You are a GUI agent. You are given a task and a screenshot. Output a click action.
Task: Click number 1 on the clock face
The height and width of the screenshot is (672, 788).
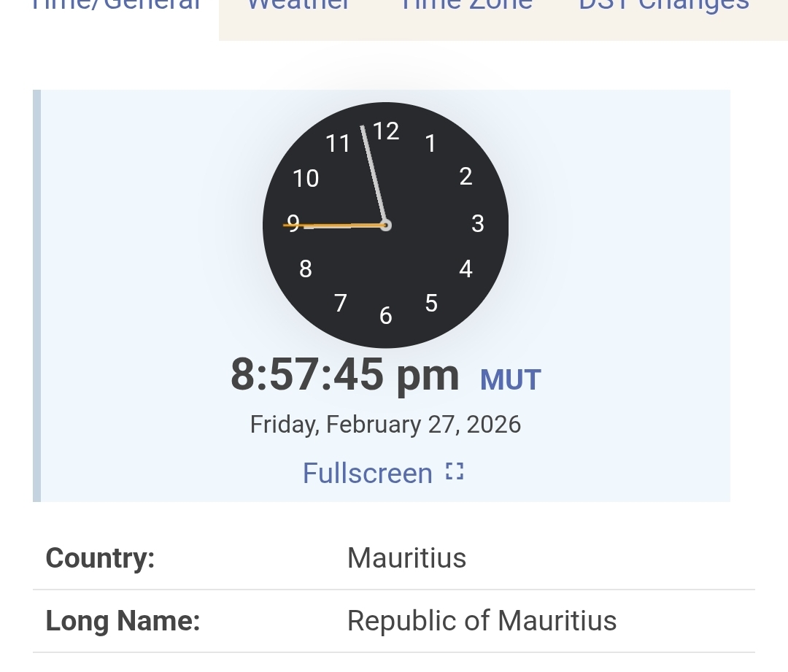[x=430, y=144]
